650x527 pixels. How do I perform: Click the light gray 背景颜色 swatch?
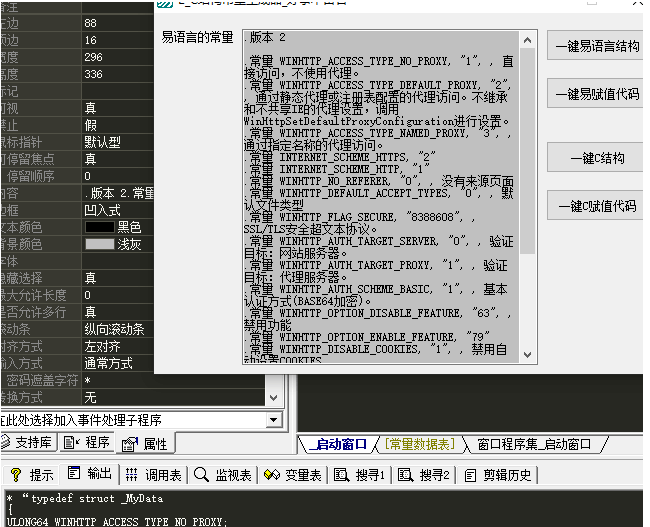coord(100,244)
